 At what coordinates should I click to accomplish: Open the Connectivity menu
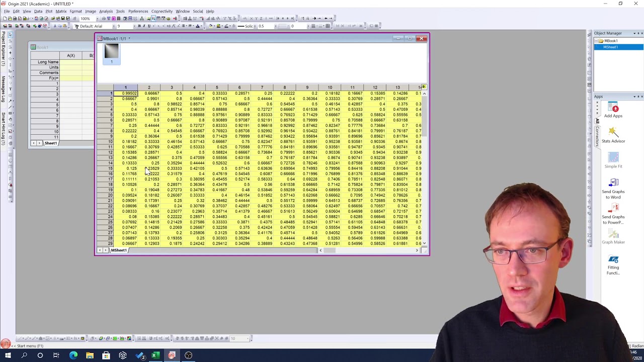click(x=162, y=11)
